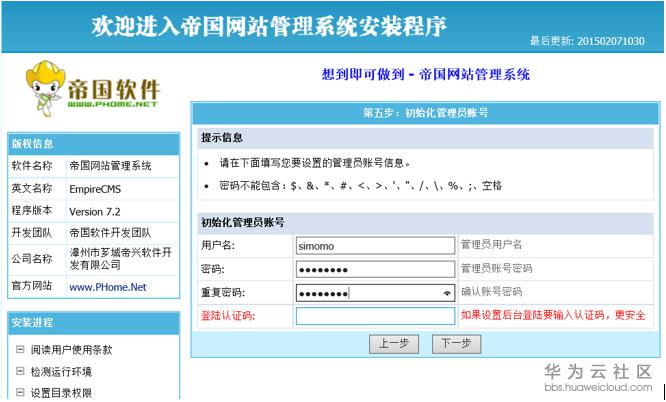Click the 官方网站 row label
This screenshot has height=402, width=666.
coord(32,286)
